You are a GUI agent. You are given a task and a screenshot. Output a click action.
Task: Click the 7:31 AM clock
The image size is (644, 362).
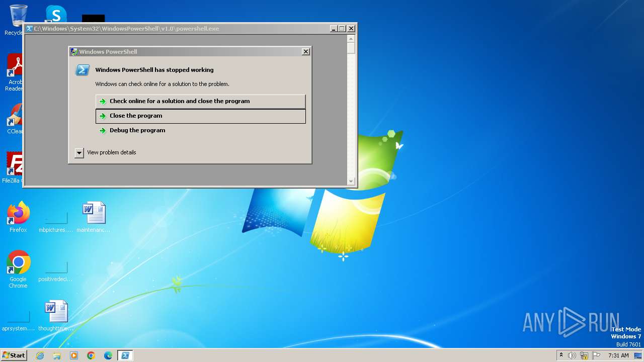click(x=618, y=355)
